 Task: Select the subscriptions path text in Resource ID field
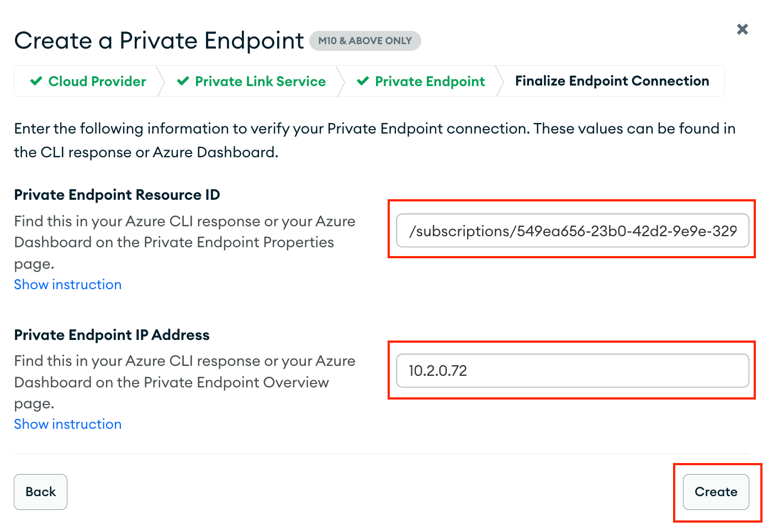(574, 231)
